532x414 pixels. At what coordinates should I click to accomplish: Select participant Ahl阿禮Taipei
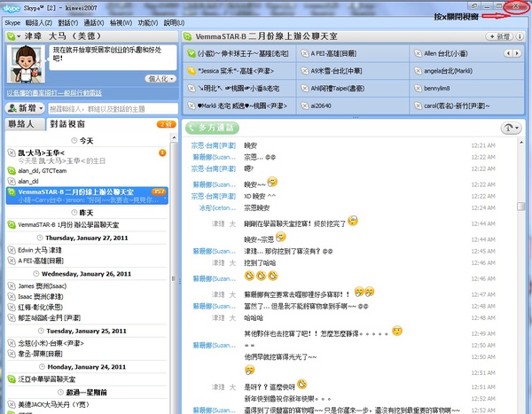[x=353, y=89]
